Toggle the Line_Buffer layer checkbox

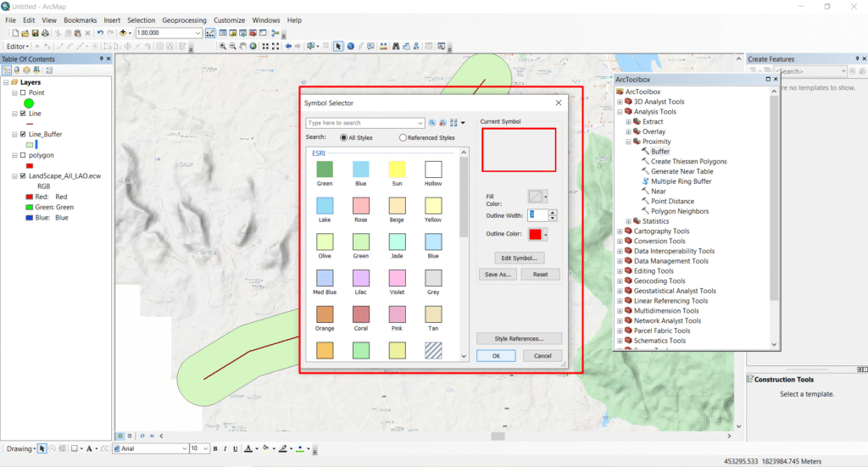pos(23,135)
